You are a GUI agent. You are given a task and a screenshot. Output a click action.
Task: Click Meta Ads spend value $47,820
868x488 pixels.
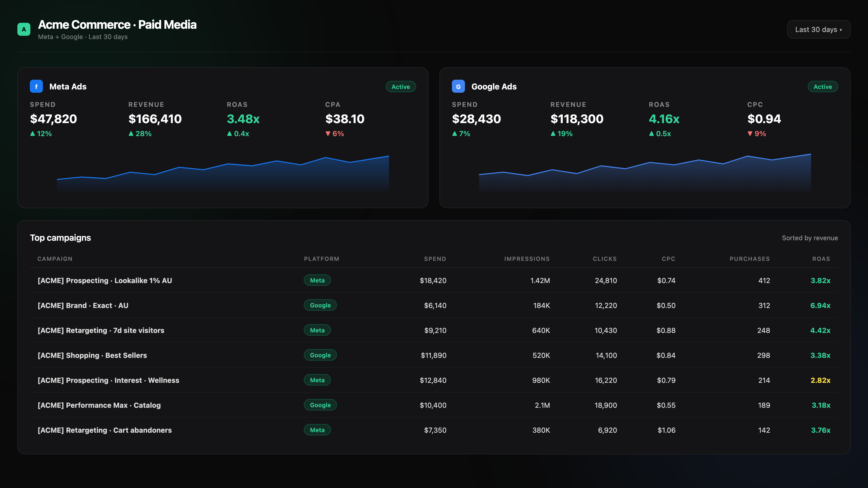click(x=53, y=118)
